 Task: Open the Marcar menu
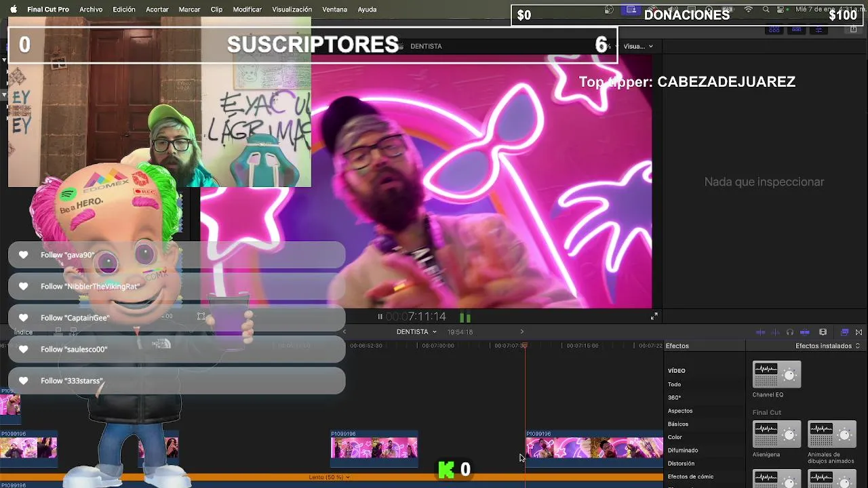pos(189,9)
